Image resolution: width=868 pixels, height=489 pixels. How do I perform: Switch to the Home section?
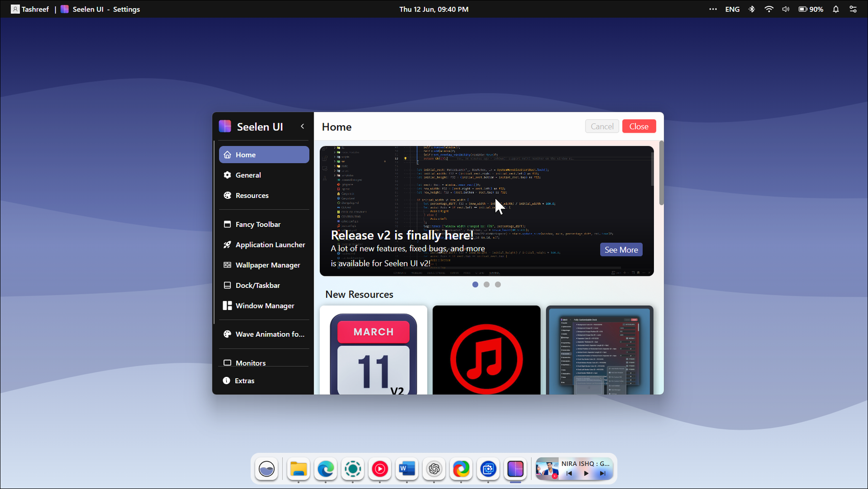tap(245, 154)
